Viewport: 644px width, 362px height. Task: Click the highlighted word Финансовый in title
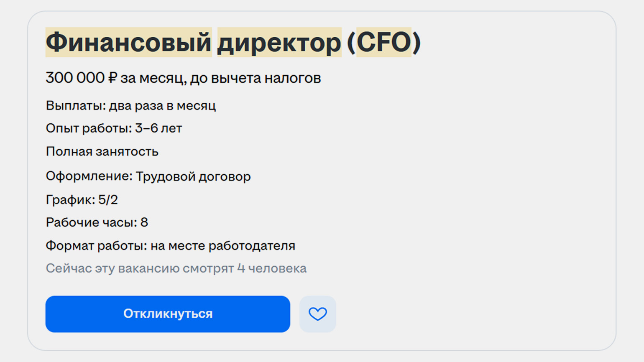click(128, 42)
